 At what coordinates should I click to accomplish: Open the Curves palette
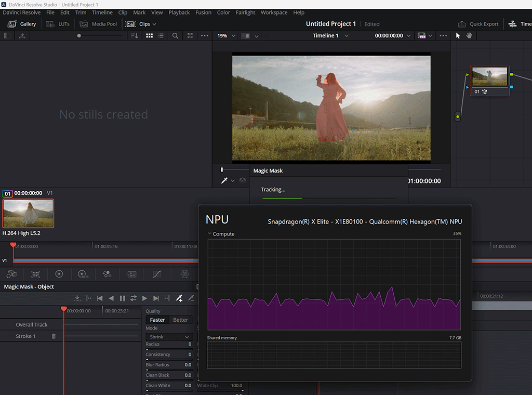[157, 274]
